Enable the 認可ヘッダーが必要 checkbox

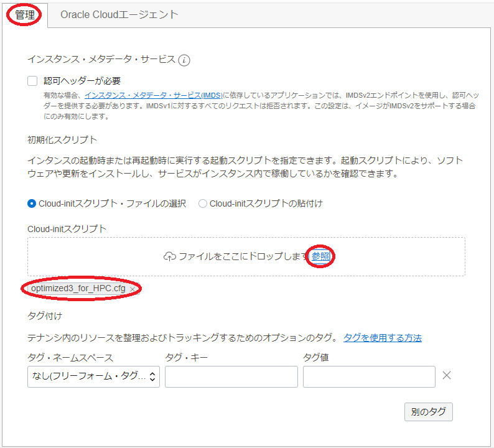point(33,81)
